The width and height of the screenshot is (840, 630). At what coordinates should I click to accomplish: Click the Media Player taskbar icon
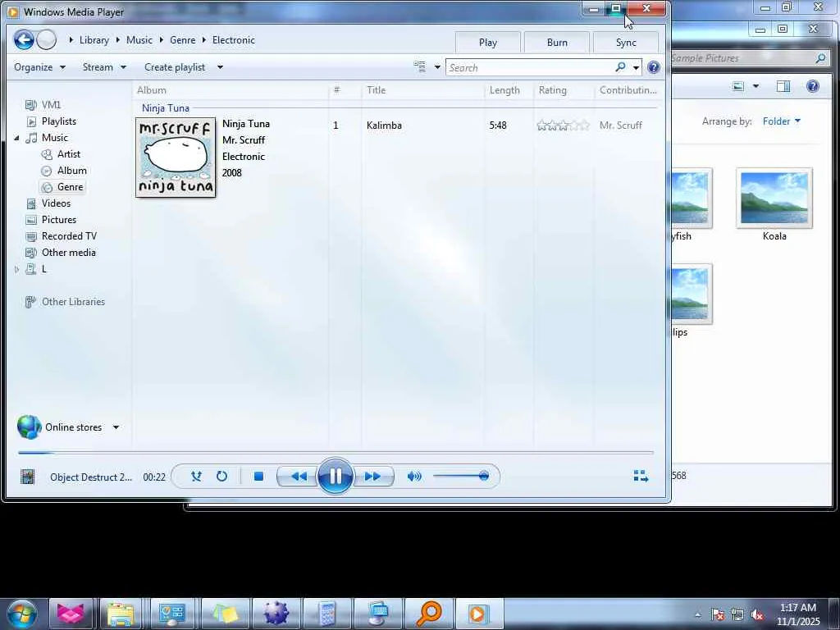click(x=478, y=614)
